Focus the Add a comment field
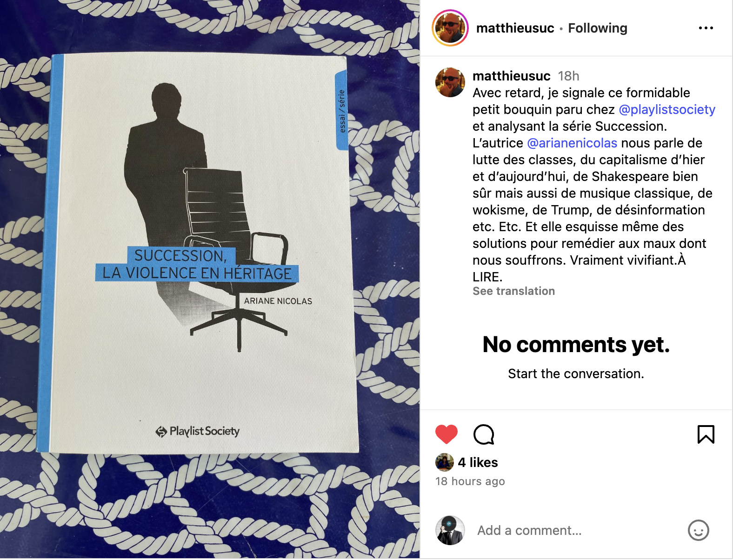Viewport: 733px width, 560px height. click(x=577, y=530)
